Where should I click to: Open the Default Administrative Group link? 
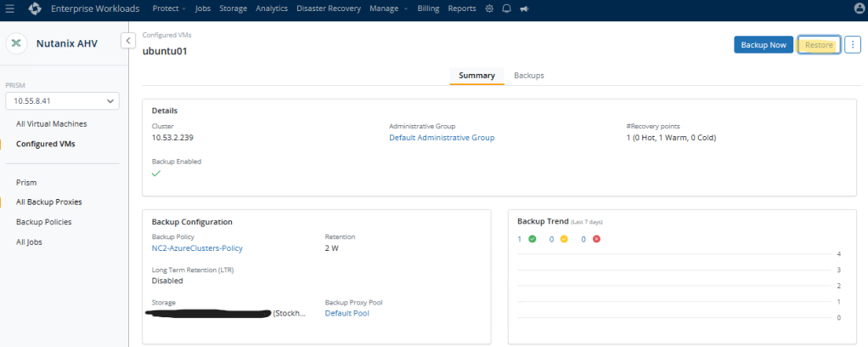pyautogui.click(x=442, y=138)
